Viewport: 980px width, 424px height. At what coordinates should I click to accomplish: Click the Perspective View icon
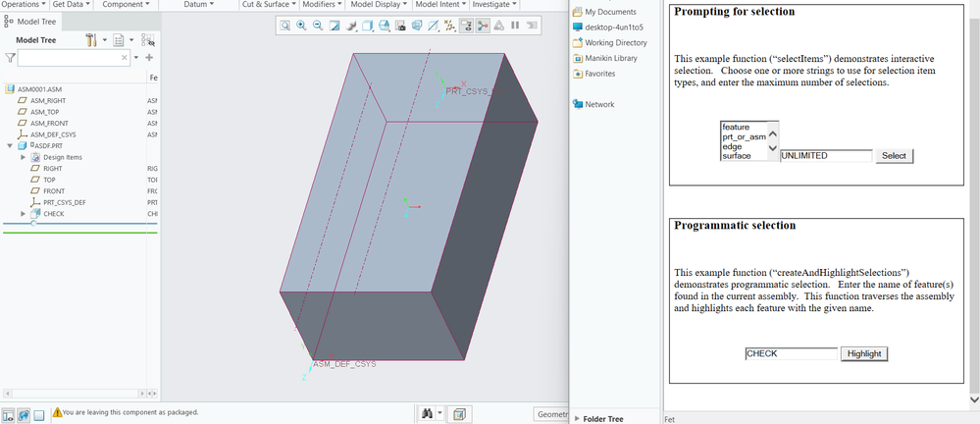417,26
